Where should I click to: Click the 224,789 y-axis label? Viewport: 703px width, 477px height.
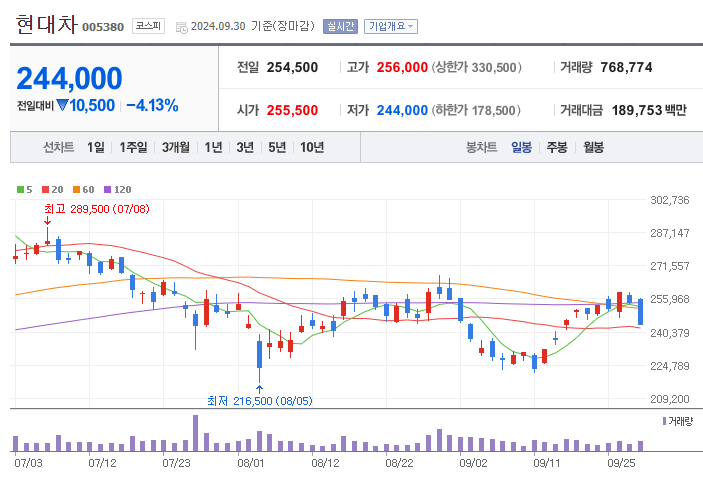point(670,366)
